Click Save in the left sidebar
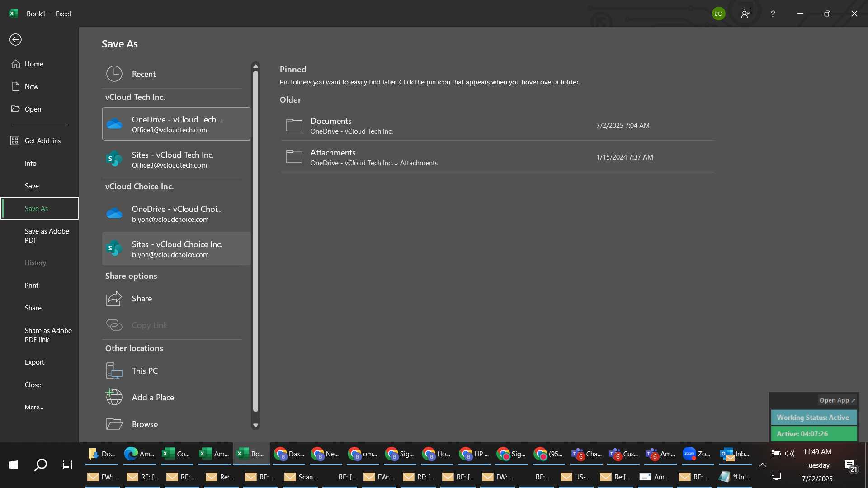The image size is (868, 488). pos(39,186)
